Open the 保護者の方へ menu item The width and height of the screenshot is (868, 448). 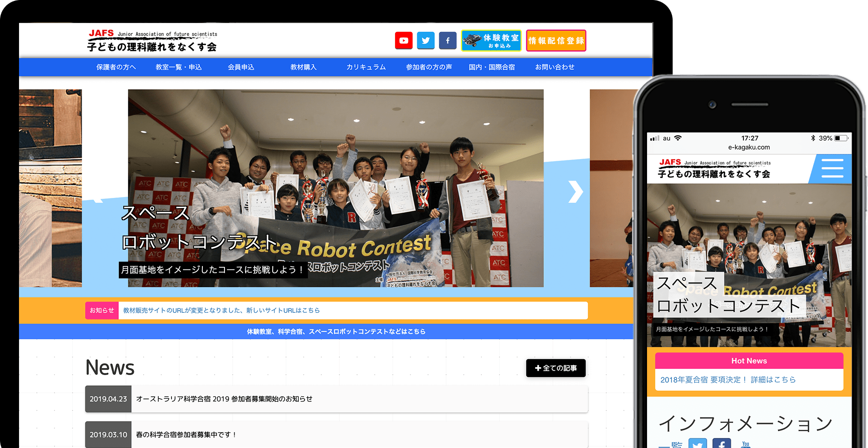pos(116,67)
